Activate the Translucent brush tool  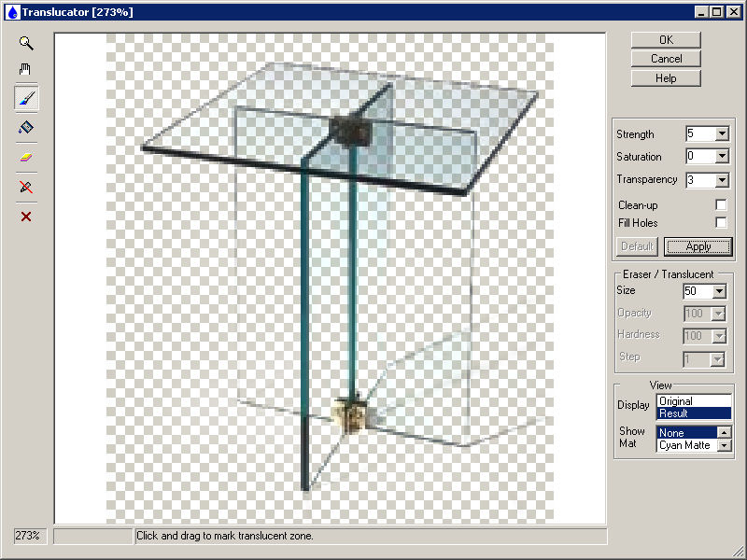point(26,97)
